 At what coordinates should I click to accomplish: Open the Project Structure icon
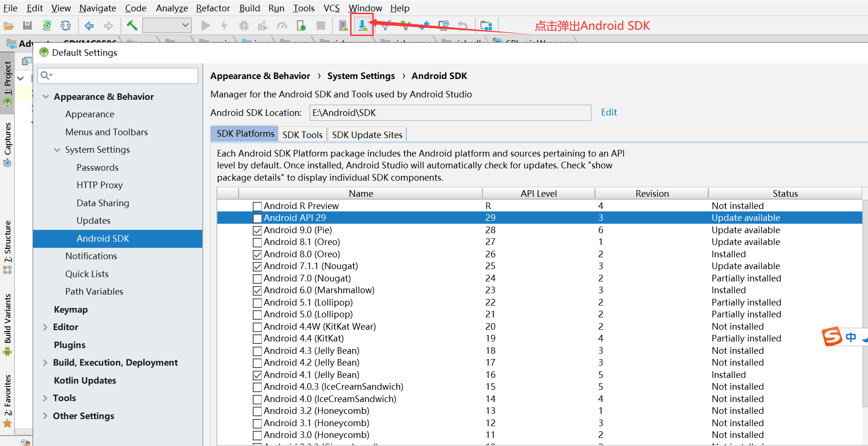coord(486,26)
